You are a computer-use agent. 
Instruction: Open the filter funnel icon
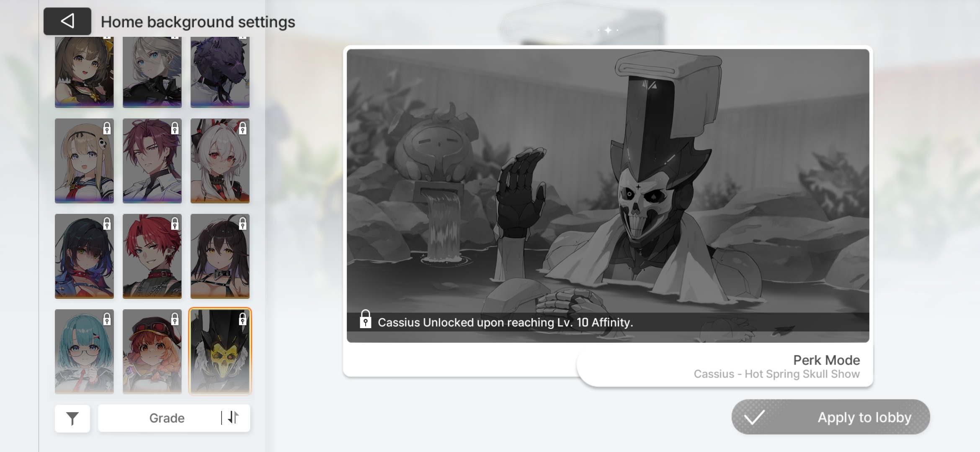tap(72, 418)
